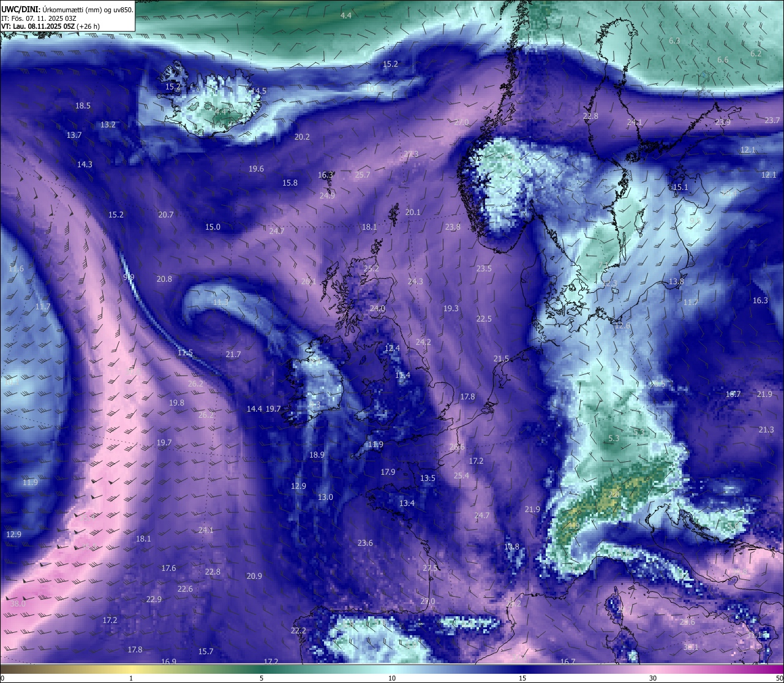Click the 15.8 value on the map
The width and height of the screenshot is (784, 683).
[x=290, y=183]
